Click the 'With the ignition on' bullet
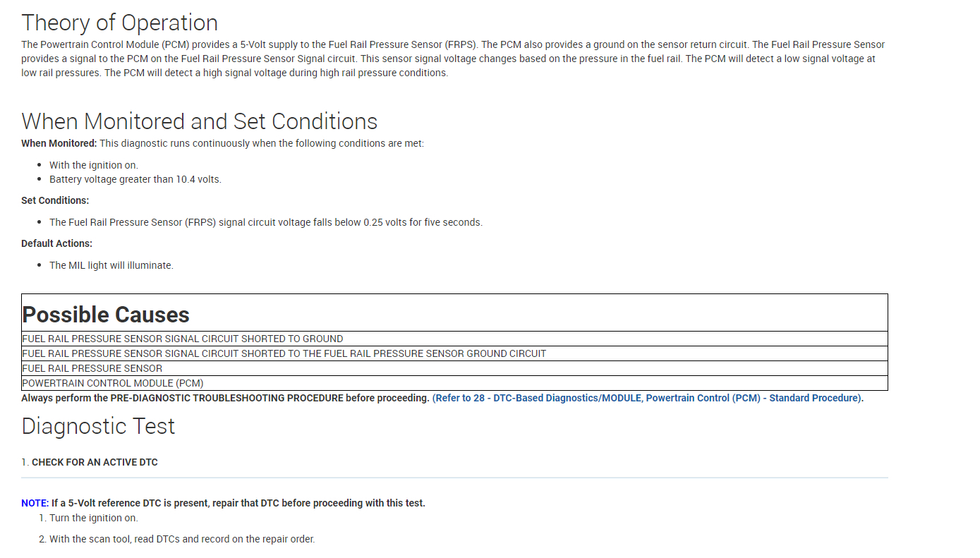Viewport: 980px width, 558px height. click(x=94, y=165)
